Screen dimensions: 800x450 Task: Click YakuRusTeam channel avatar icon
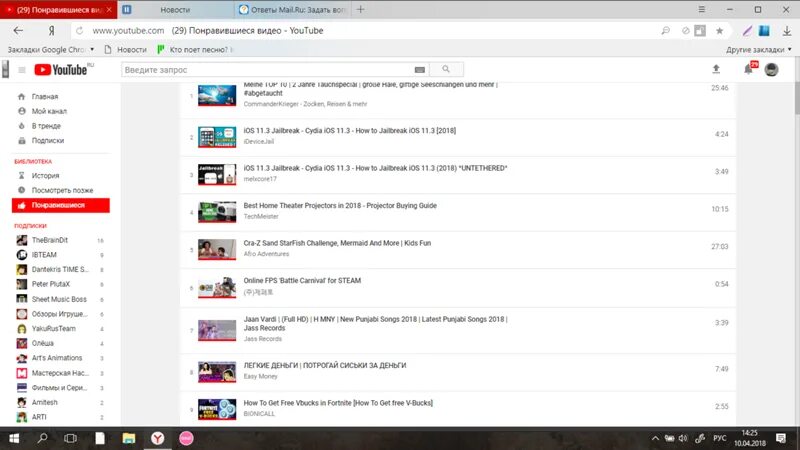21,329
